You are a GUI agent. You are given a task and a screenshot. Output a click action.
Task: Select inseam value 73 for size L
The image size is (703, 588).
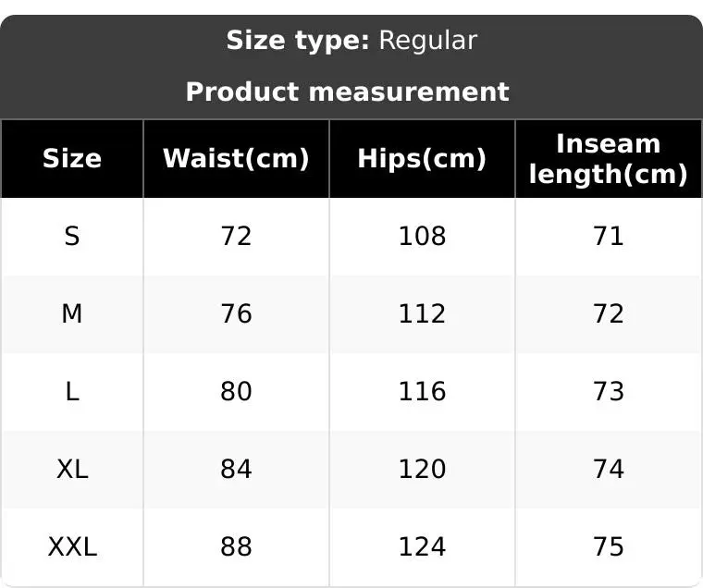(608, 392)
